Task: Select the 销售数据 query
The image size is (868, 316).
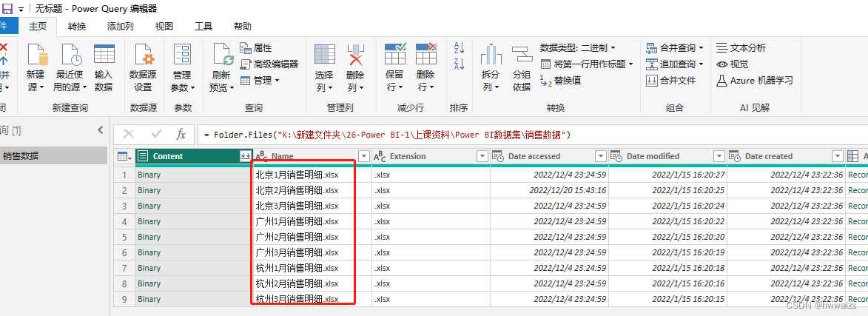Action: 53,156
